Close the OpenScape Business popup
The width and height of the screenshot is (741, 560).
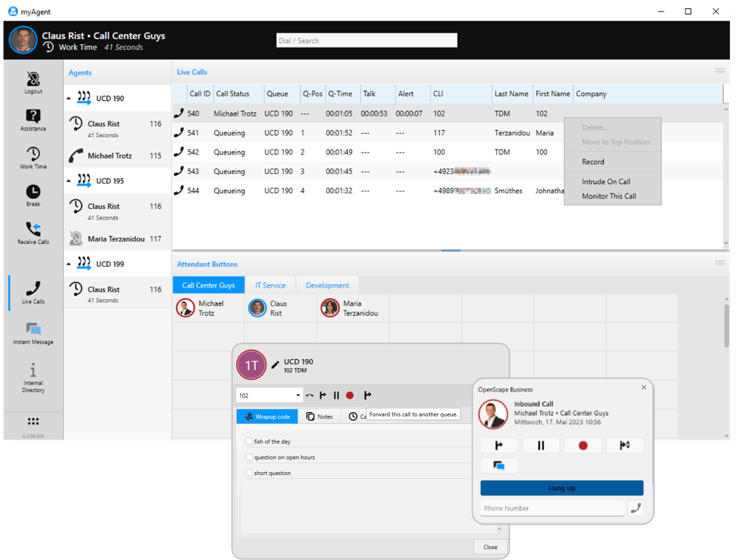644,387
